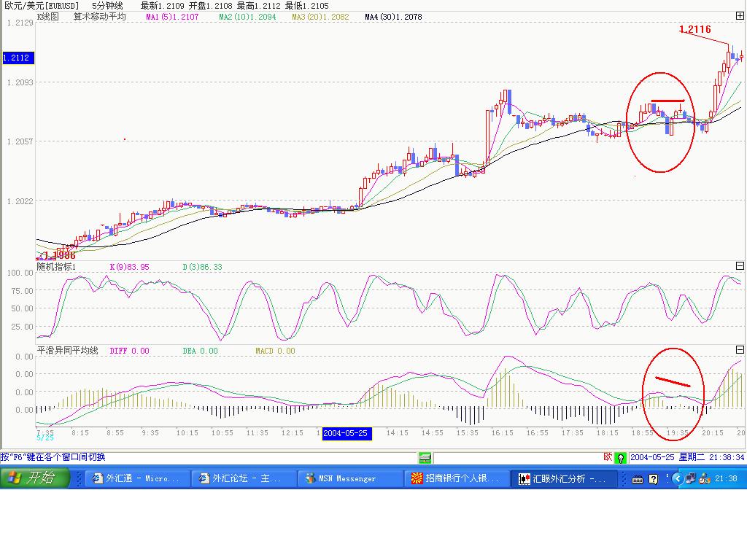Select 汇眼外汇分析 taskbar button

[563, 478]
